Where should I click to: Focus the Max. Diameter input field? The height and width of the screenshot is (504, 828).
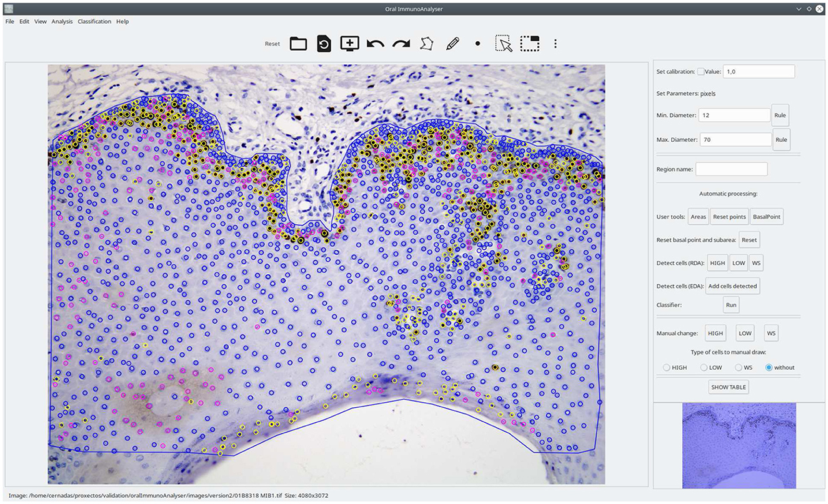(735, 140)
